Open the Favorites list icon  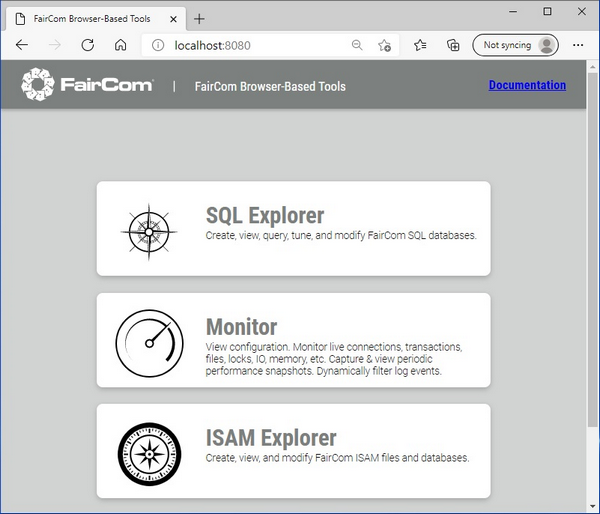(420, 45)
